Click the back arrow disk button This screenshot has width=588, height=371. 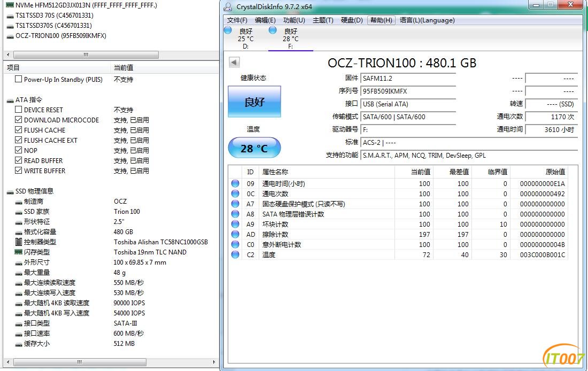[234, 62]
